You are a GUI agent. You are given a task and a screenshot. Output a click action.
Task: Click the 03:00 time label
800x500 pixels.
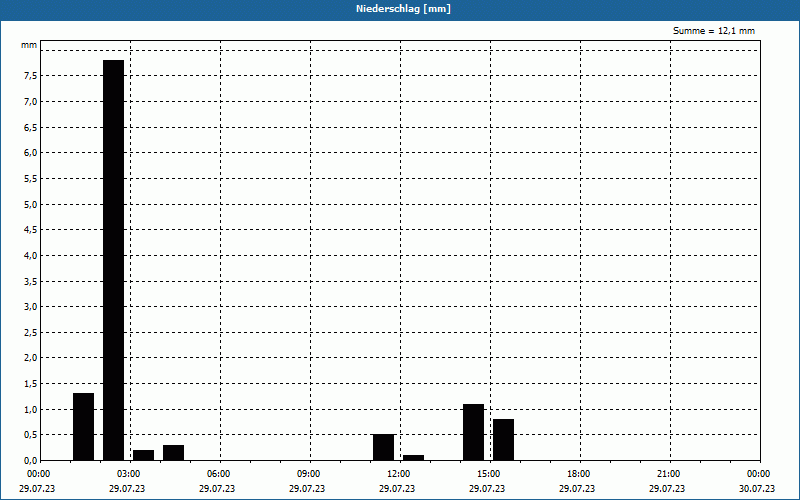click(129, 474)
